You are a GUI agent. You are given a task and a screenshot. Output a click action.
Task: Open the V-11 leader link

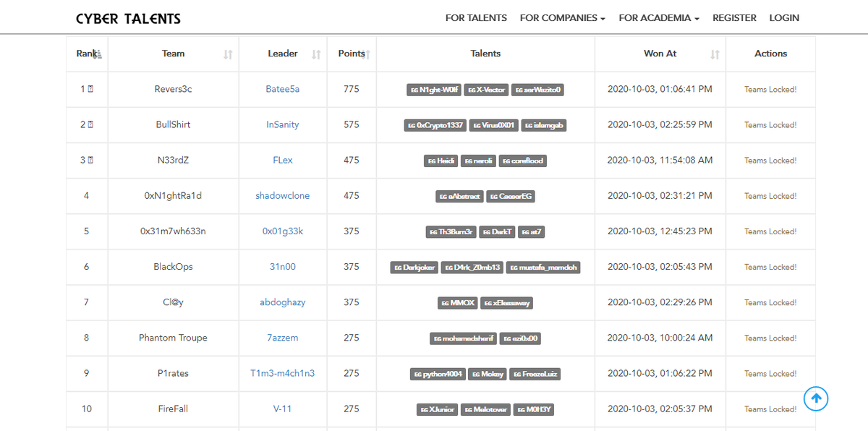coord(282,409)
